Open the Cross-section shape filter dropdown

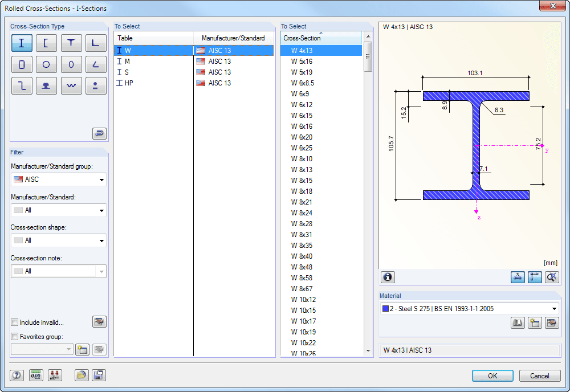[59, 240]
